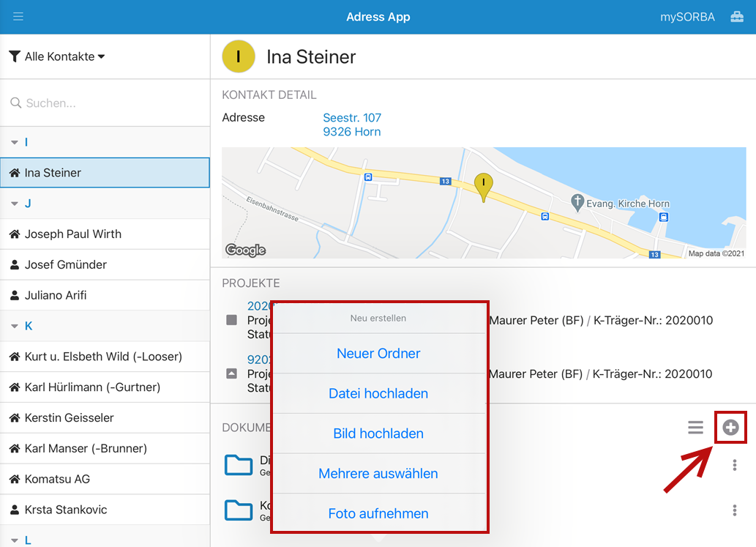
Task: Switch documents to list view icon
Action: click(x=695, y=428)
